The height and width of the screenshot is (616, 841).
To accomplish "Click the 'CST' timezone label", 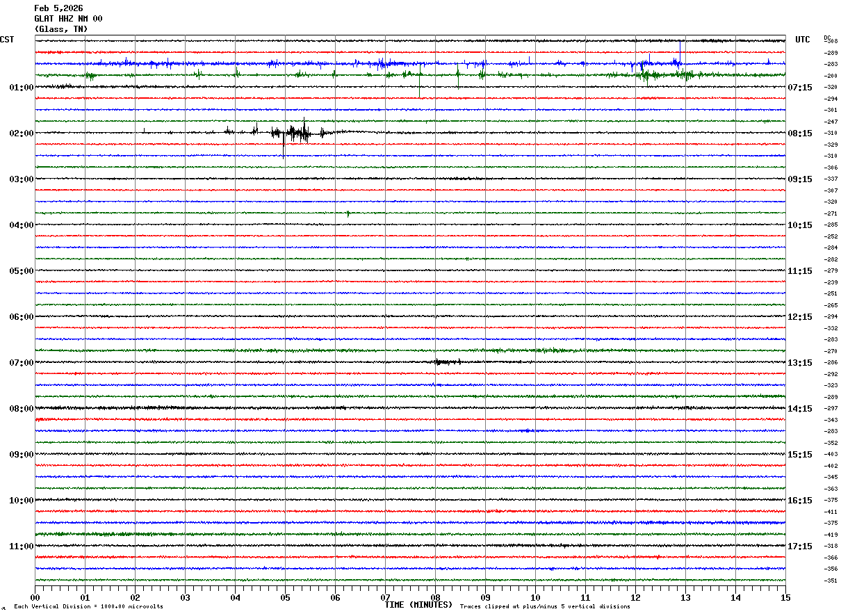I will (x=7, y=40).
